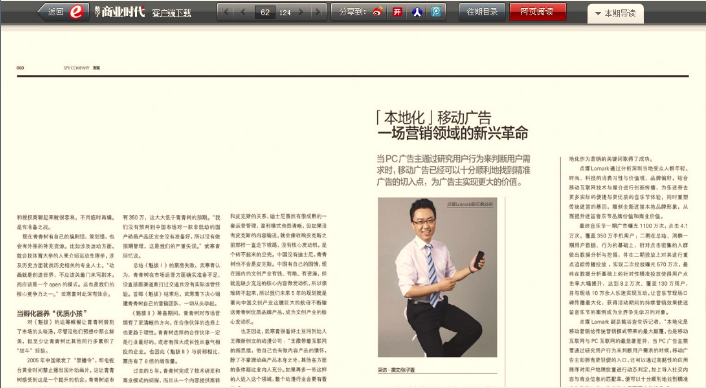The width and height of the screenshot is (706, 388).
Task: Click the photo of man holding phone
Action: [x=437, y=277]
